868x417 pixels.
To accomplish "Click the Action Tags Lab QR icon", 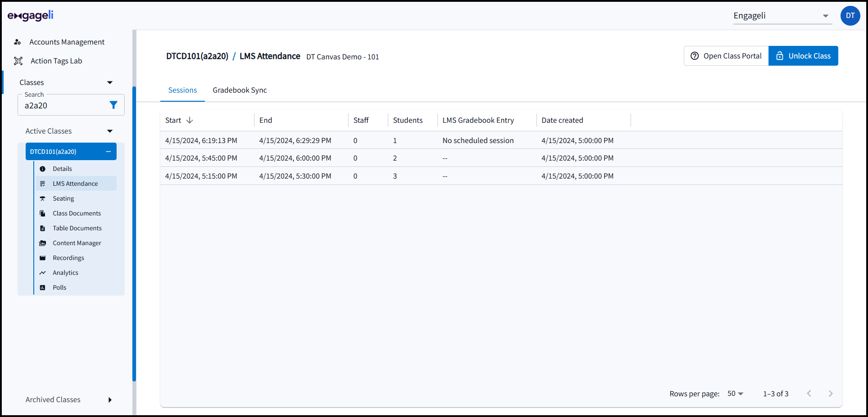I will [18, 61].
